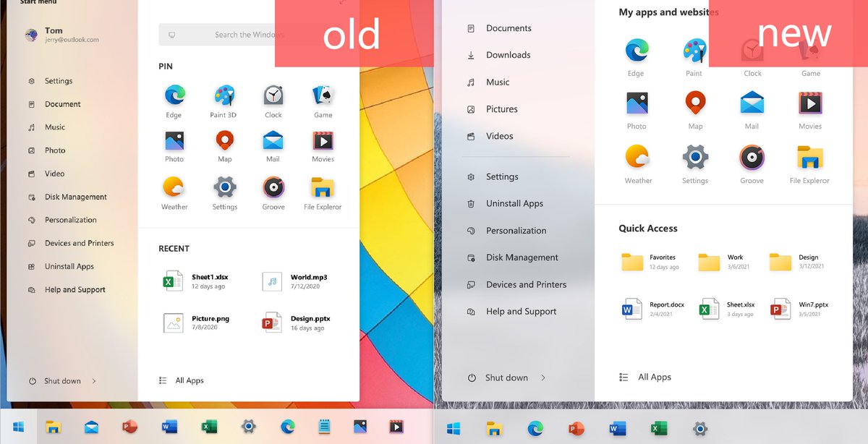Image resolution: width=868 pixels, height=444 pixels.
Task: Expand Shut down arrow in old menu
Action: click(x=94, y=381)
